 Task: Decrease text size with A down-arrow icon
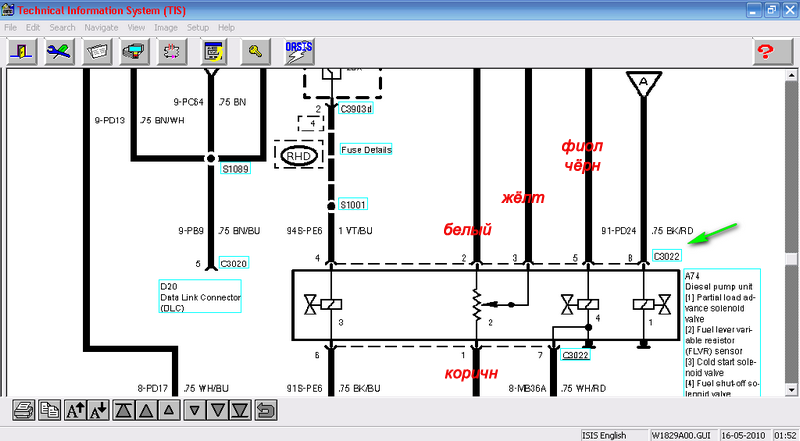pyautogui.click(x=98, y=409)
